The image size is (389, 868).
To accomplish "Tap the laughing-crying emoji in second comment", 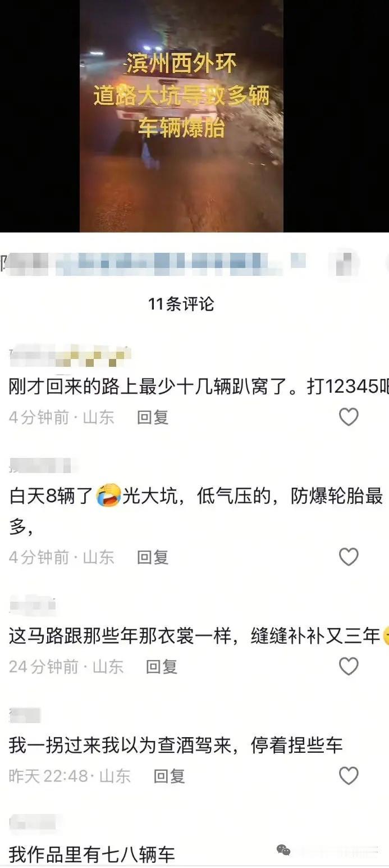I will pyautogui.click(x=109, y=496).
